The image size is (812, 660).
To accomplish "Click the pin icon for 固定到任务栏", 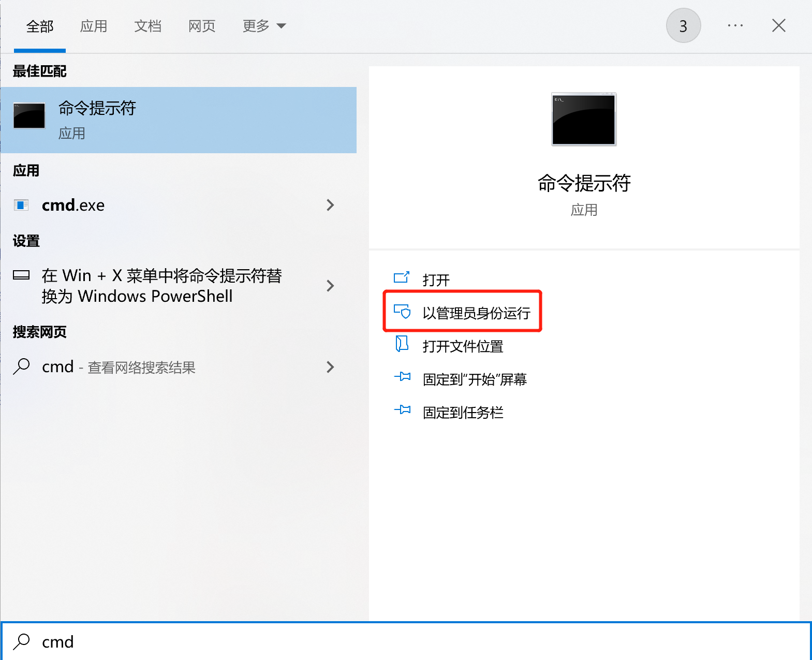I will click(402, 410).
